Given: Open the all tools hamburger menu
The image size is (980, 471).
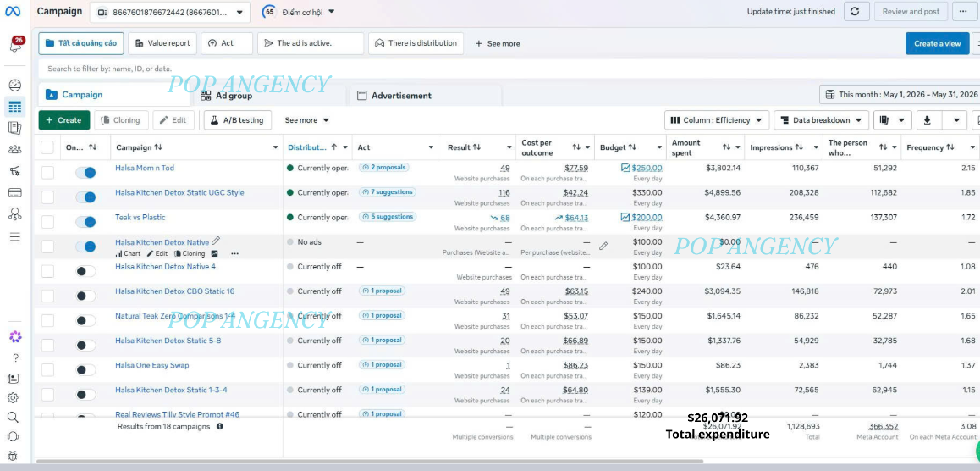Looking at the screenshot, I should 15,237.
